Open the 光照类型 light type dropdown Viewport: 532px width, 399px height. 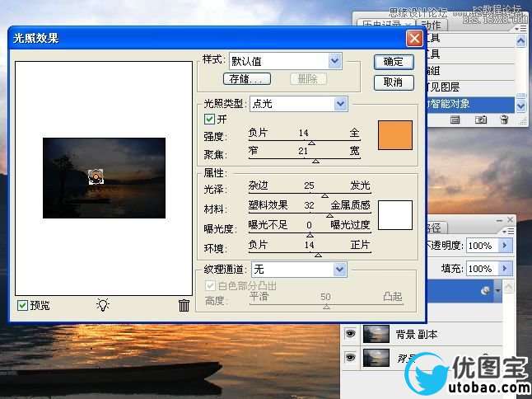pyautogui.click(x=340, y=104)
